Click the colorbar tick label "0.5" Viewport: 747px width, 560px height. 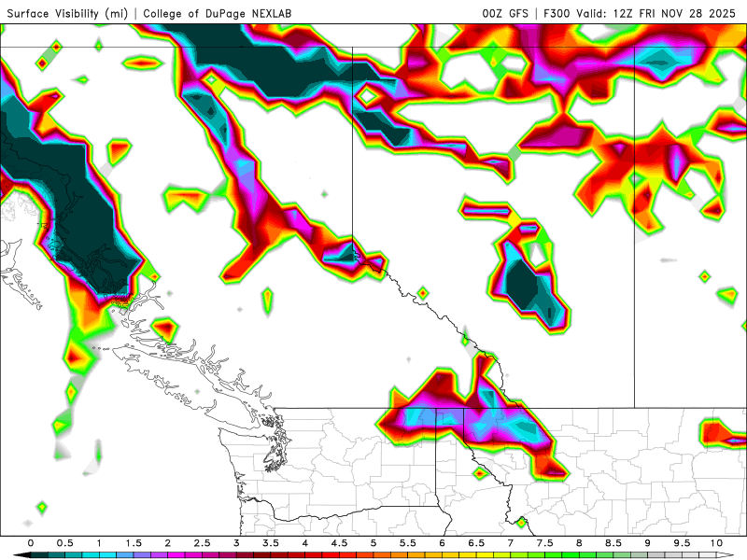64,543
